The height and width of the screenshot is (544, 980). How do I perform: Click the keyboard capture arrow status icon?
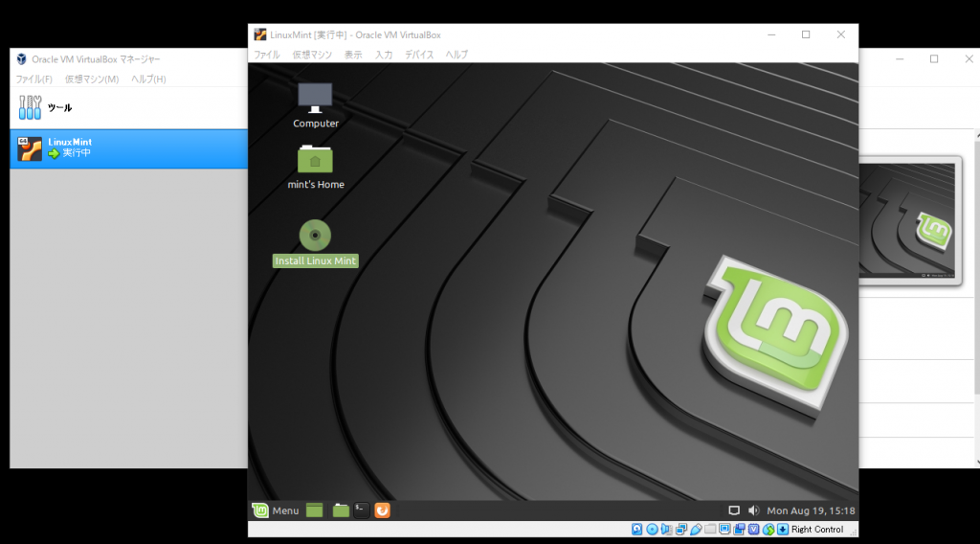783,529
